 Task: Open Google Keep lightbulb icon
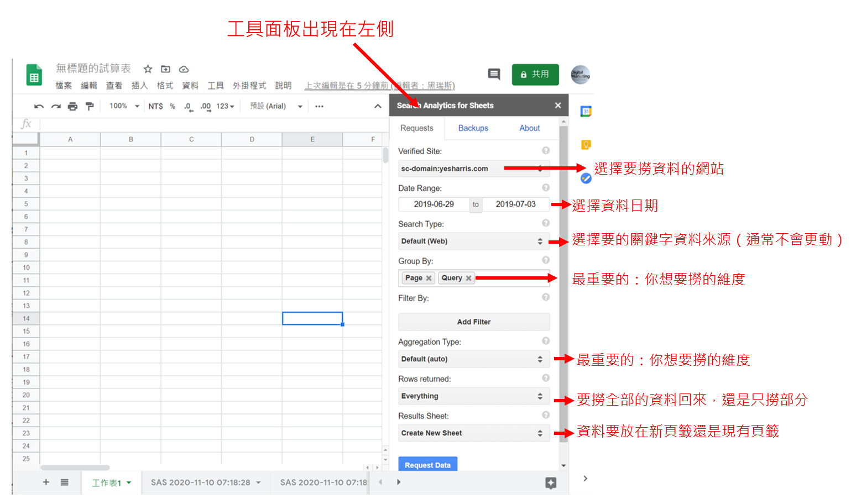(x=586, y=145)
